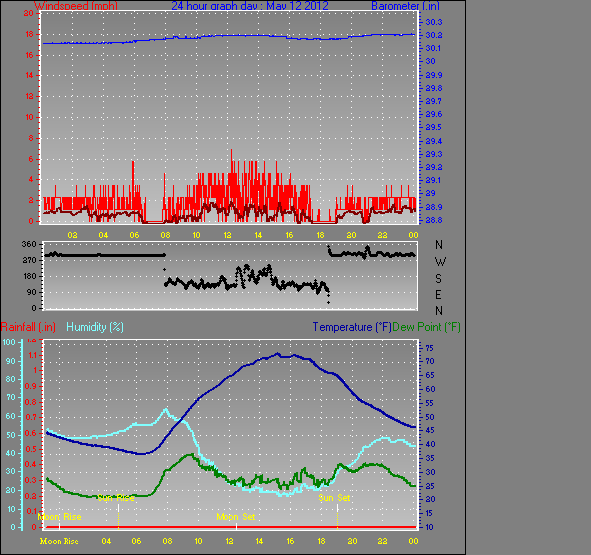591x555 pixels.
Task: Click the W compass letter
Action: (440, 261)
